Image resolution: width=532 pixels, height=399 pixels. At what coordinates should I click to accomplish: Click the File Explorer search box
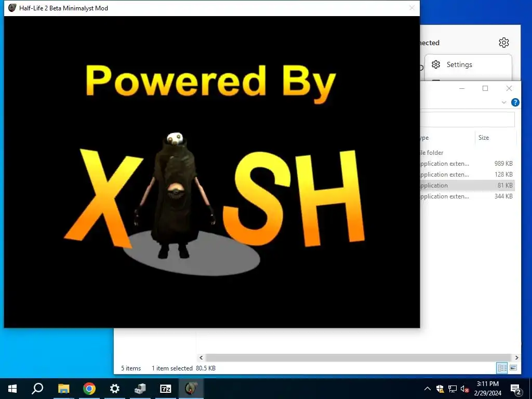[468, 119]
